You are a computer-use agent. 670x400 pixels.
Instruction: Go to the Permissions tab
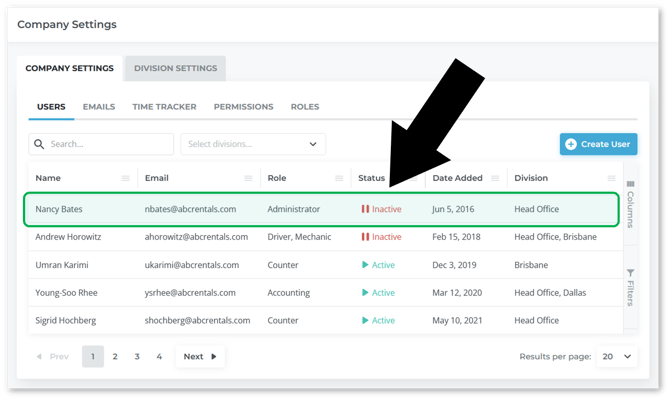[243, 107]
